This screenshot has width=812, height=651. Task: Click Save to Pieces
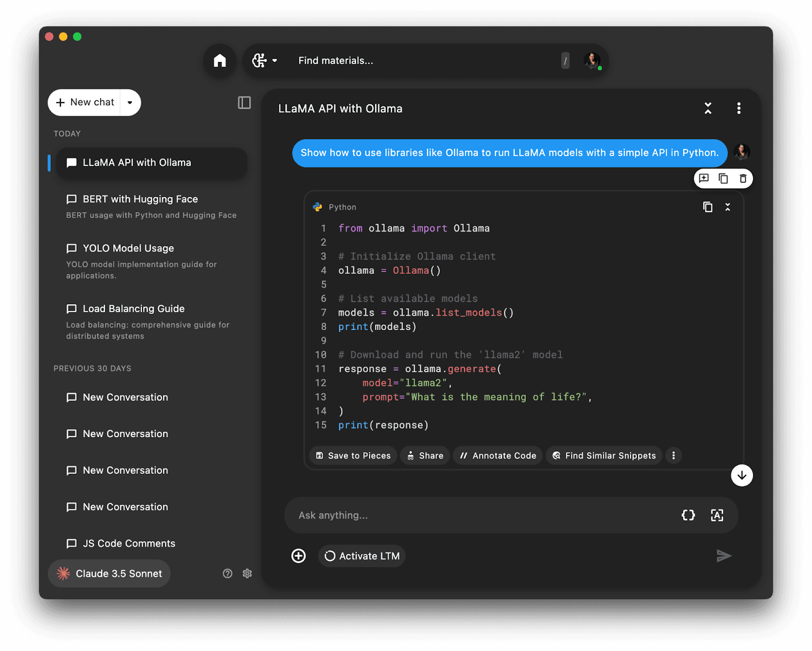click(353, 455)
